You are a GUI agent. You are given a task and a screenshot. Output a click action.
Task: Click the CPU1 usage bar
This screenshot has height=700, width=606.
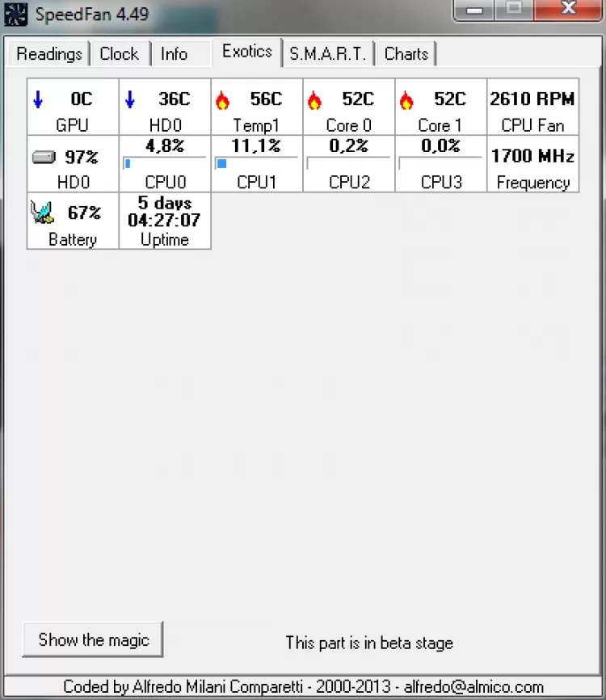click(x=257, y=163)
